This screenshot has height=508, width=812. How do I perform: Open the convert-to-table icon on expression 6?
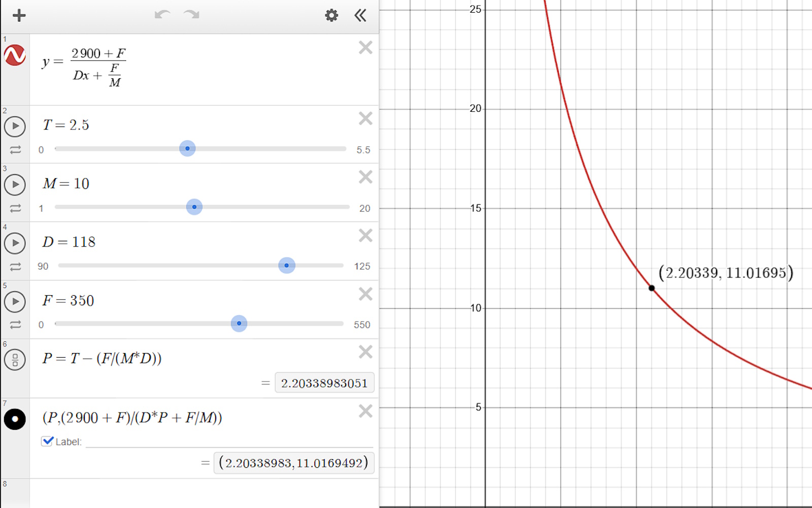coord(15,359)
